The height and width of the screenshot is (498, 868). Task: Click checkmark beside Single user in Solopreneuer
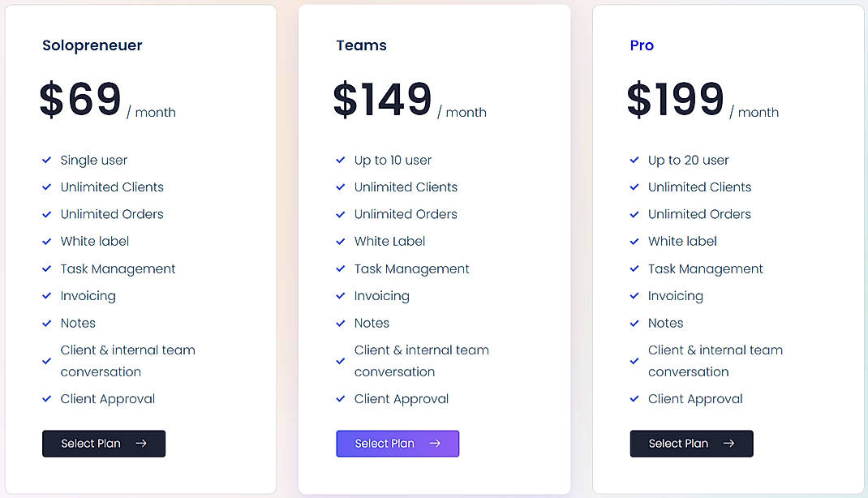click(46, 160)
